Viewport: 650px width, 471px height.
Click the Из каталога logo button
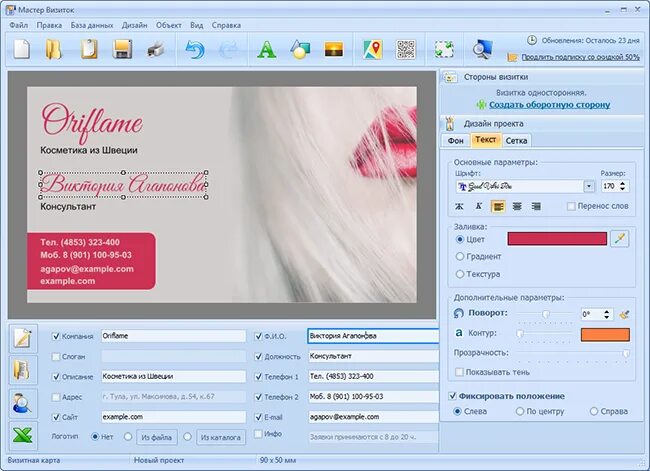[x=221, y=437]
